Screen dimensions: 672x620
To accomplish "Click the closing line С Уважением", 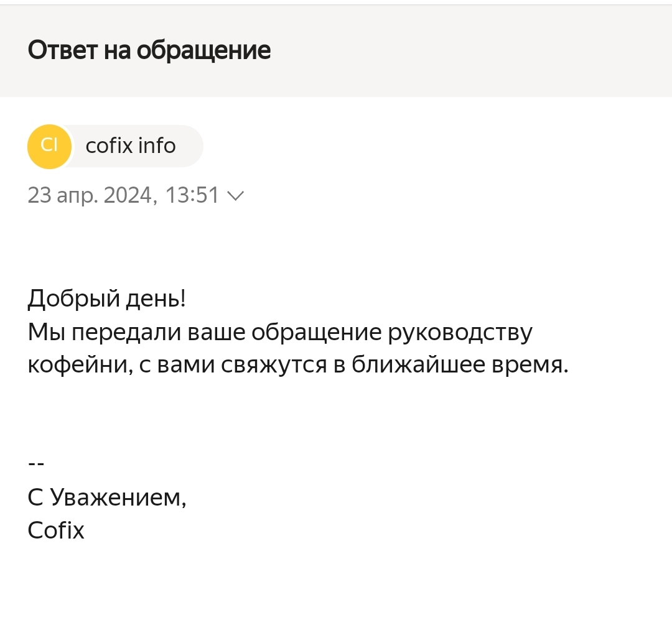I will [107, 497].
